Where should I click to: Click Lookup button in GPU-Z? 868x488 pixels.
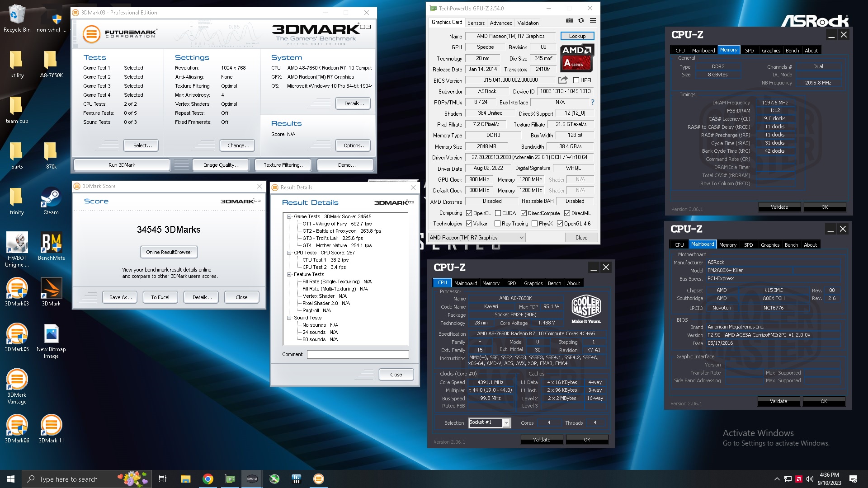pos(577,36)
